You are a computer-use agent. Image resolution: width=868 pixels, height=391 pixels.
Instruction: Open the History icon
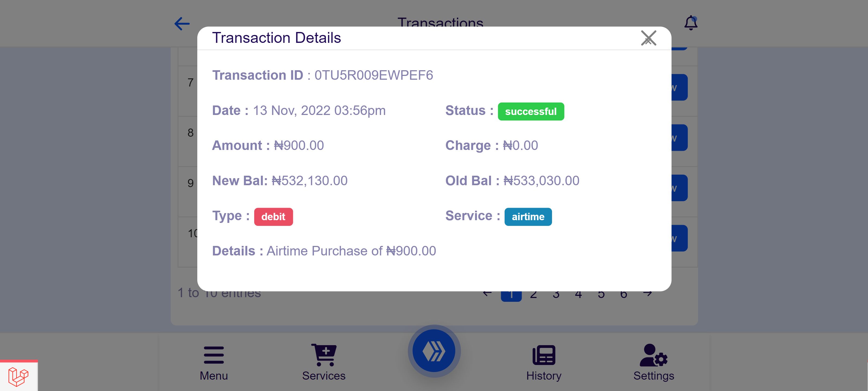544,355
